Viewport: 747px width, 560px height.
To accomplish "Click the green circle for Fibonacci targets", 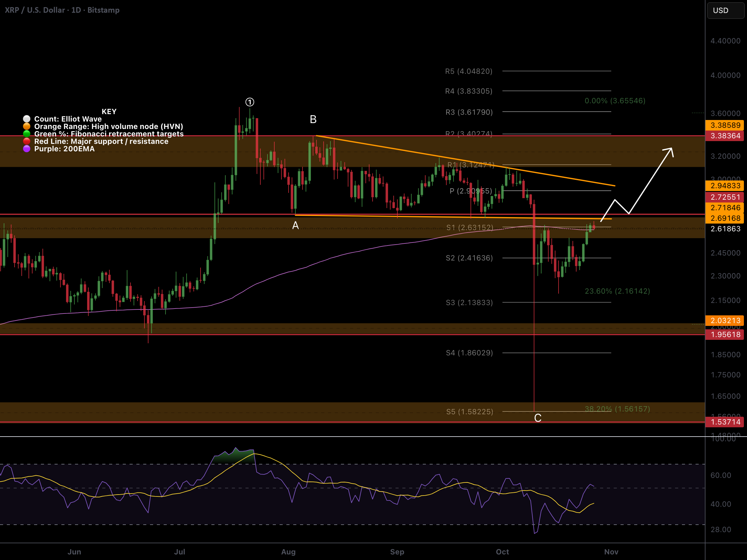I will click(x=27, y=134).
